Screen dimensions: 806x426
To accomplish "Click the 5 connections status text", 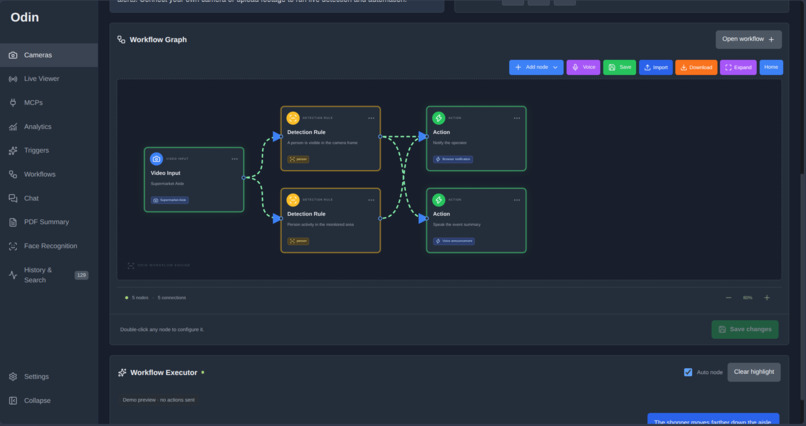I will point(172,298).
